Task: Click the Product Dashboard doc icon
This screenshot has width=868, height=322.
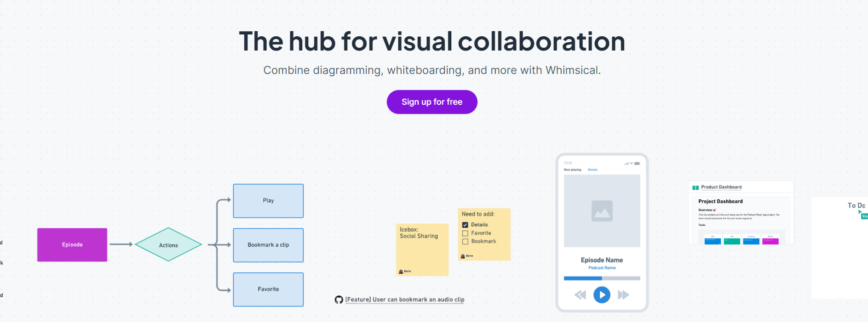Action: click(x=696, y=187)
